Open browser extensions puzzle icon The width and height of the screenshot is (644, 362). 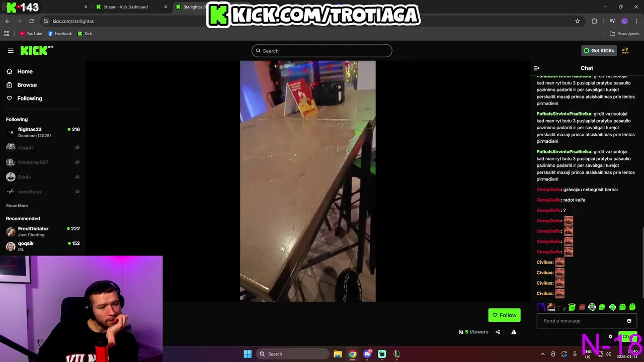point(595,21)
